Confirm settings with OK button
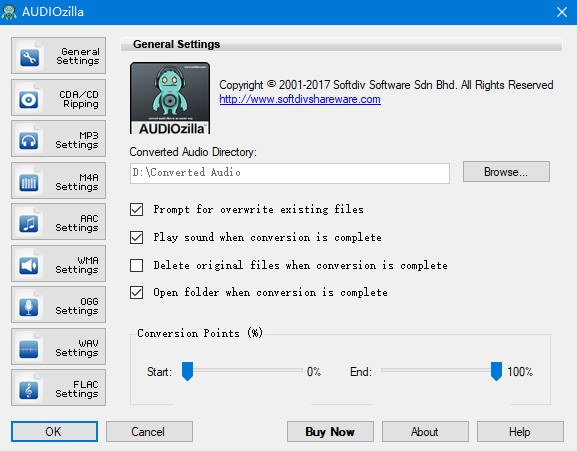The width and height of the screenshot is (577, 451). point(54,432)
